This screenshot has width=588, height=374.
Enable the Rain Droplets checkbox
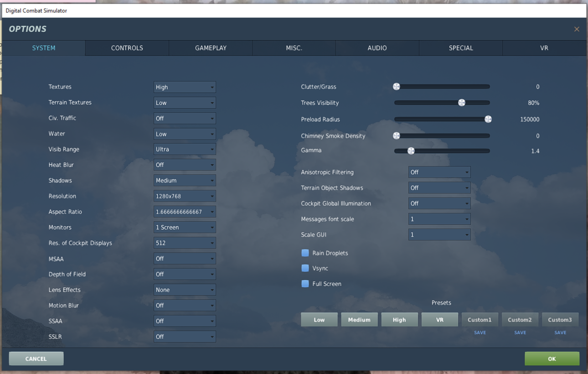pos(305,253)
